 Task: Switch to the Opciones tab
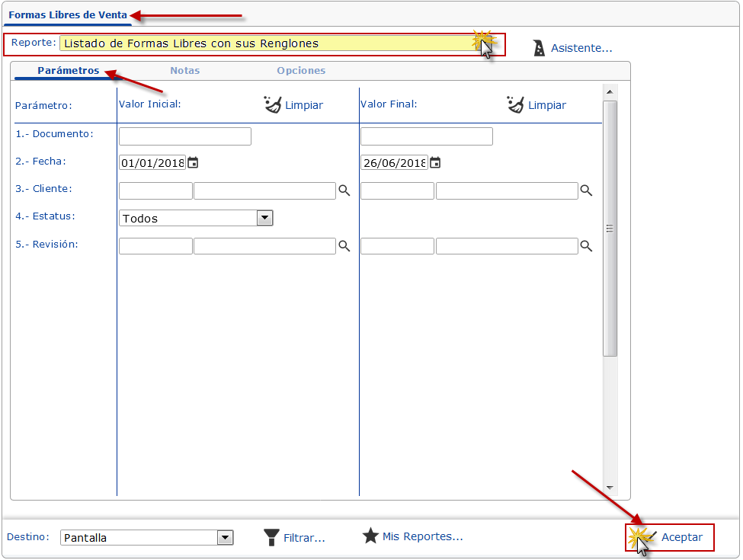[301, 71]
